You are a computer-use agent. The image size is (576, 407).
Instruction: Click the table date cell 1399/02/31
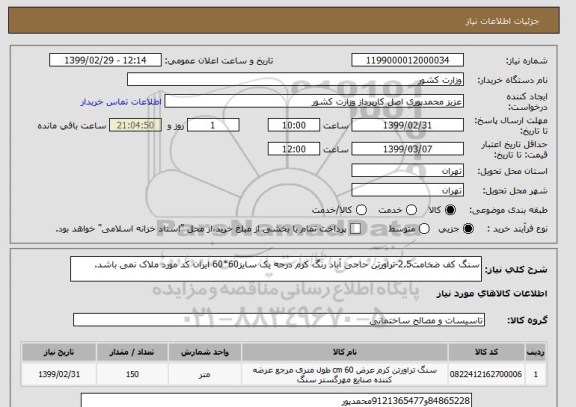(x=59, y=374)
